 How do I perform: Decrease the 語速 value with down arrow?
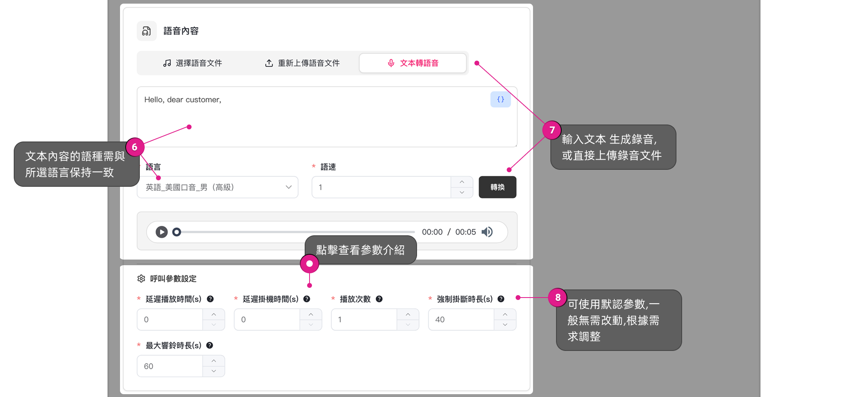462,192
